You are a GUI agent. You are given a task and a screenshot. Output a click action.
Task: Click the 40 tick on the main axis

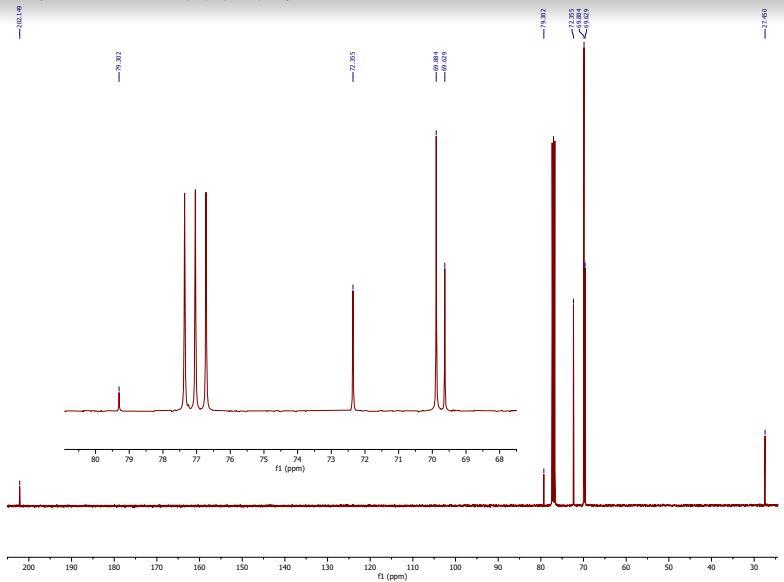[711, 568]
